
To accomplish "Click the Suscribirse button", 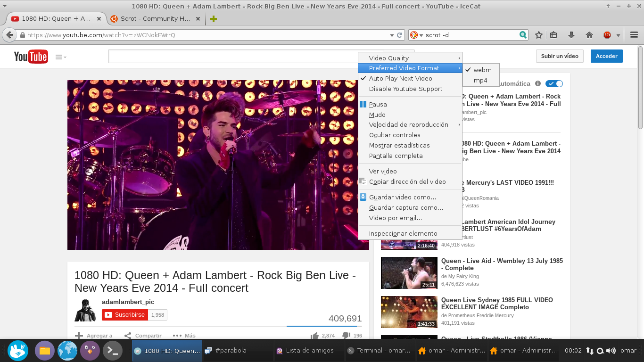I will click(x=125, y=315).
